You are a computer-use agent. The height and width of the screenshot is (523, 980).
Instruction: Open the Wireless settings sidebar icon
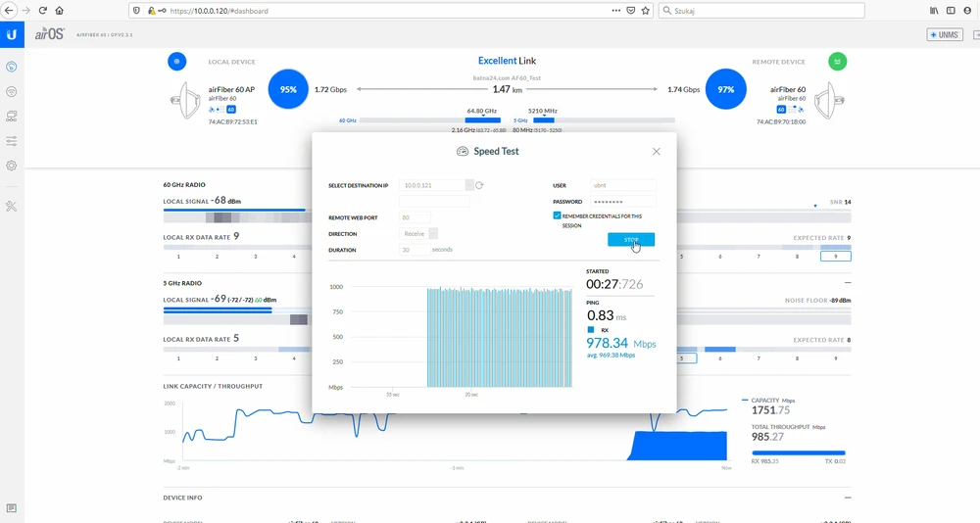[11, 92]
